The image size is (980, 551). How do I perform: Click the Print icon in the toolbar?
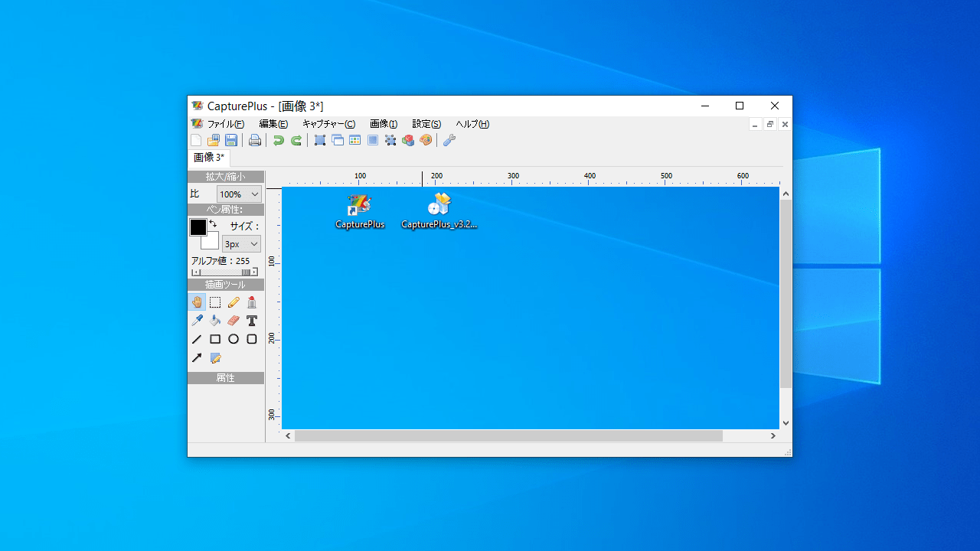tap(255, 140)
